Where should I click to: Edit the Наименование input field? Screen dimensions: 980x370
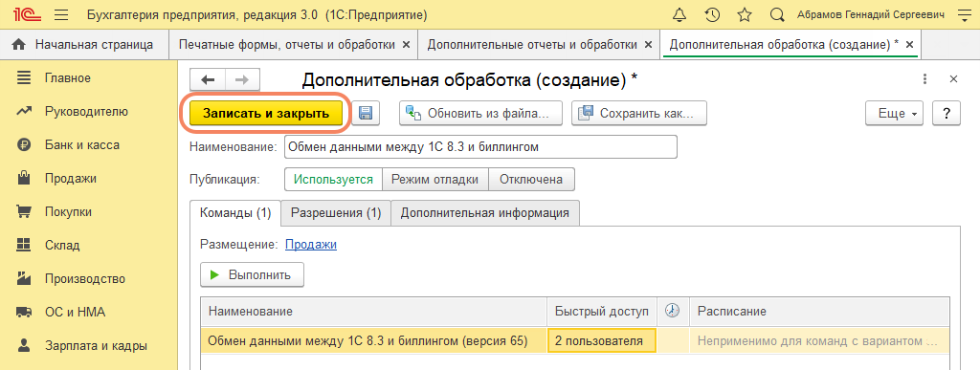(480, 147)
